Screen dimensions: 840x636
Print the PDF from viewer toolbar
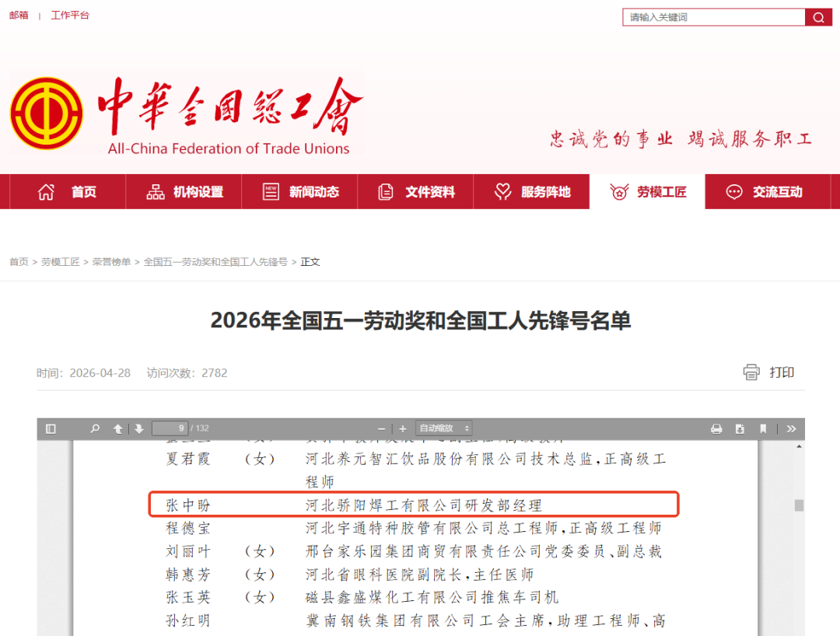(716, 429)
